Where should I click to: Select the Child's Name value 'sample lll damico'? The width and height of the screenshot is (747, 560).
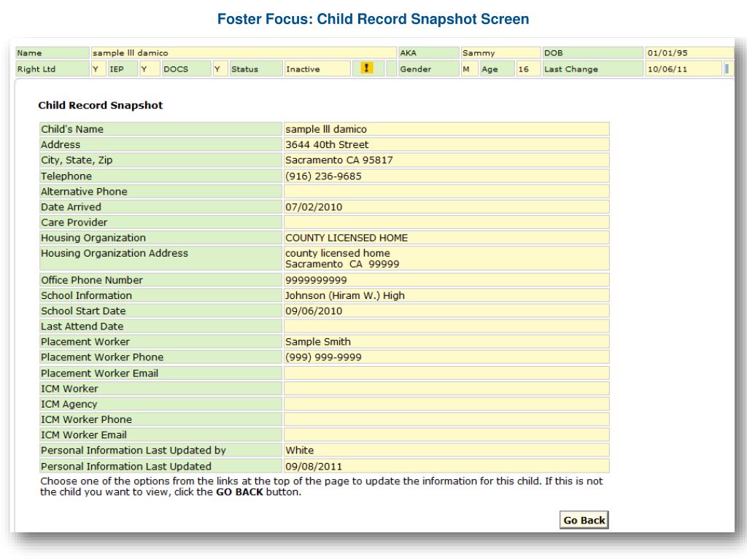(x=326, y=129)
